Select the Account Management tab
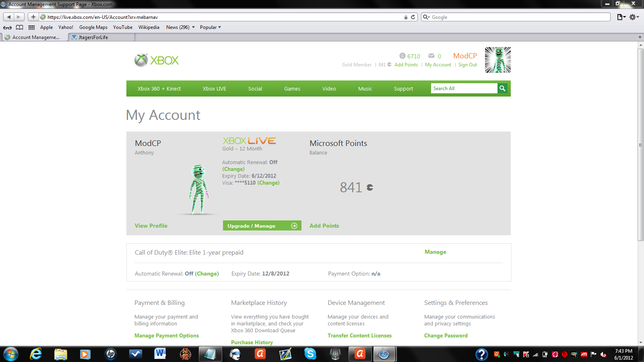644x362 pixels. pyautogui.click(x=35, y=37)
